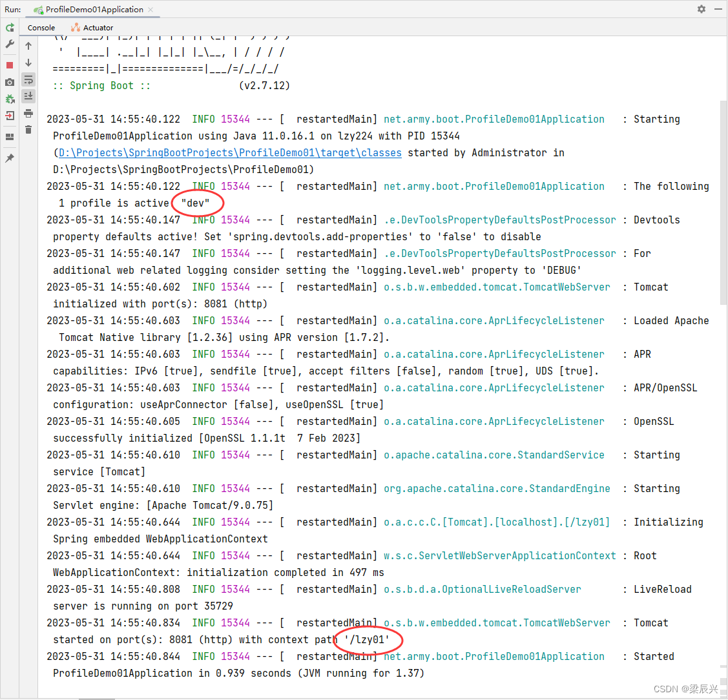Clear all console output with trash icon
The width and height of the screenshot is (728, 700).
(28, 130)
